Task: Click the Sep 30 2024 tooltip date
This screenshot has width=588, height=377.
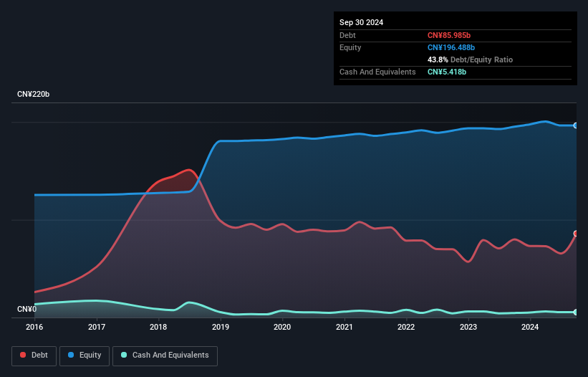Action: tap(362, 22)
